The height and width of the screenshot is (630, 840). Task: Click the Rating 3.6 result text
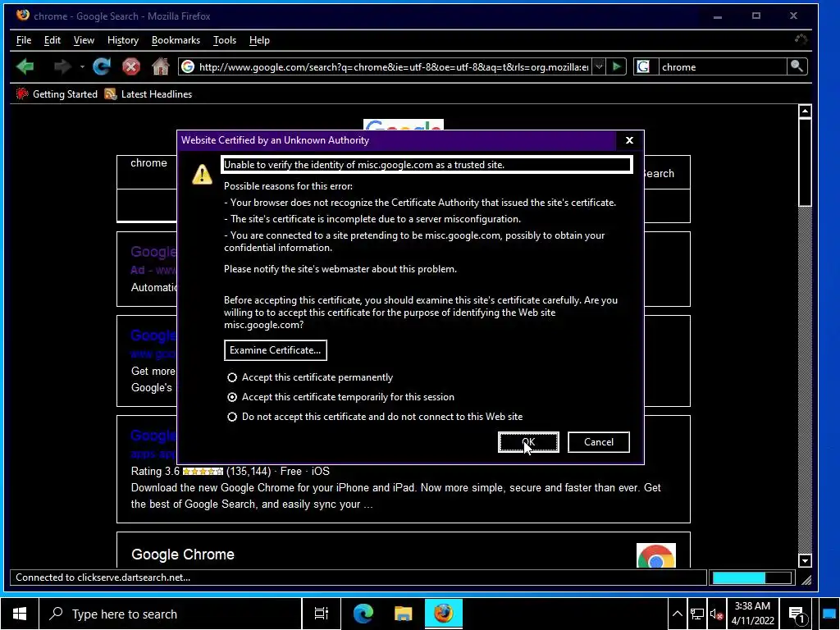point(155,472)
